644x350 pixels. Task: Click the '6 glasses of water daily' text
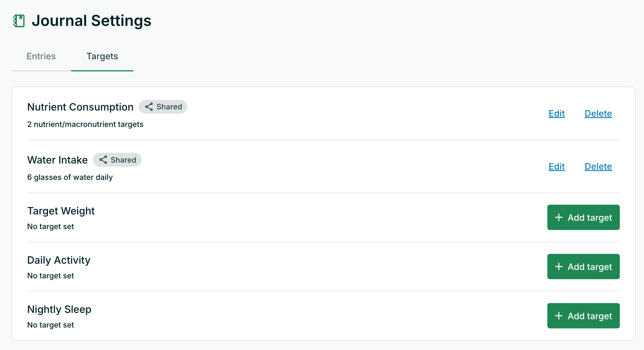coord(70,177)
